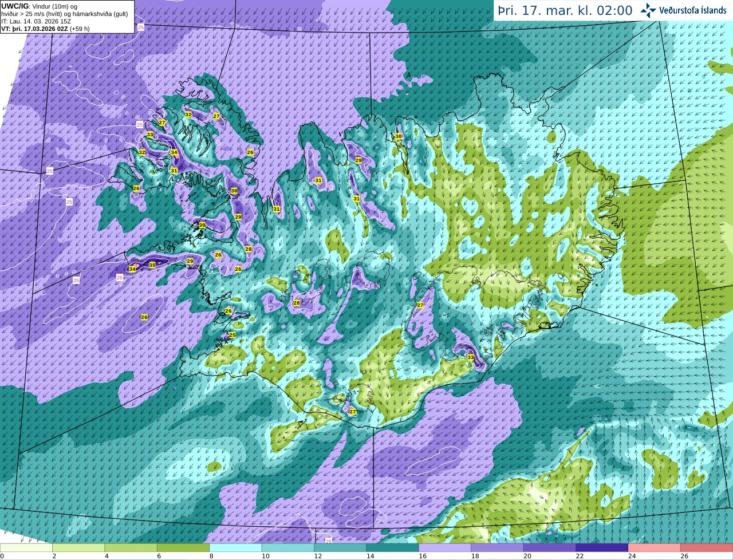This screenshot has width=733, height=560.
Task: Click legend scale value 8
Action: coord(211,556)
